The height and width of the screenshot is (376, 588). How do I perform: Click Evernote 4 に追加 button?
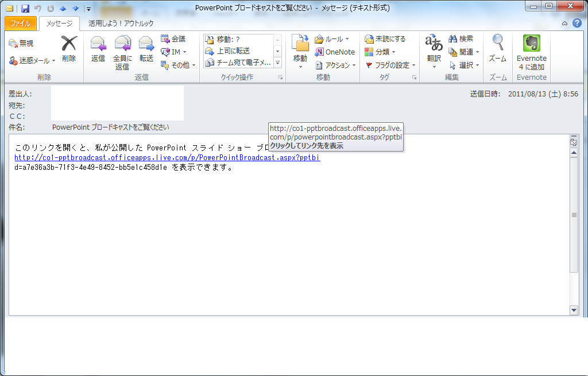[x=531, y=52]
